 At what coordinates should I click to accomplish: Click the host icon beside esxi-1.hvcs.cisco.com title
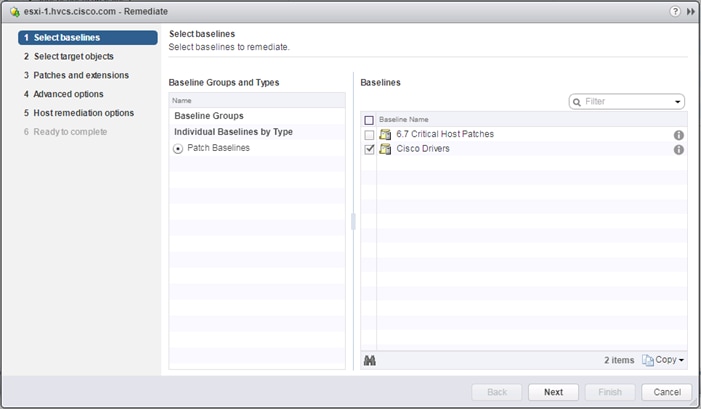tap(15, 12)
